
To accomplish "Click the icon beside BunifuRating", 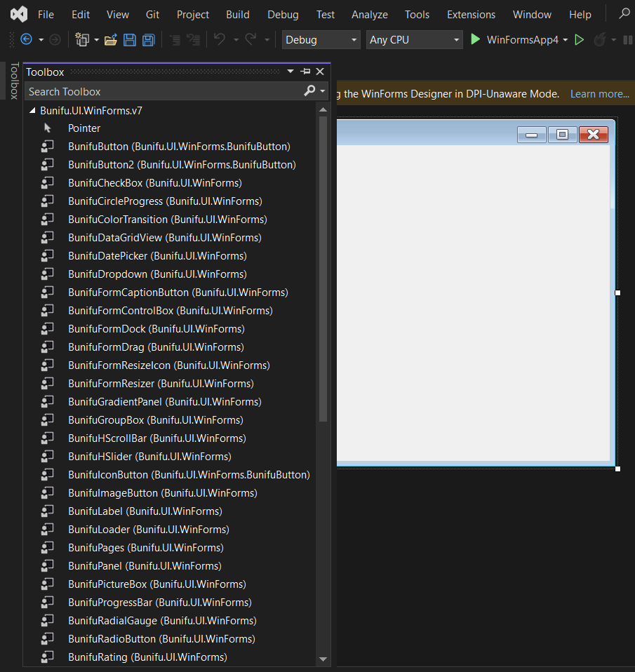I will click(47, 657).
